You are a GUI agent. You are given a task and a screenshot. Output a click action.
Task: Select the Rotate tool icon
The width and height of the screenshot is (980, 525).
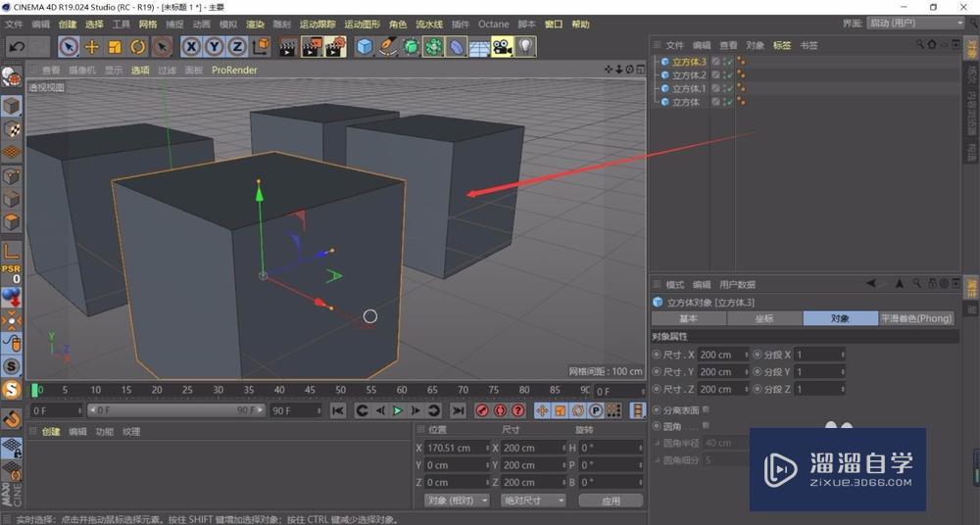138,47
